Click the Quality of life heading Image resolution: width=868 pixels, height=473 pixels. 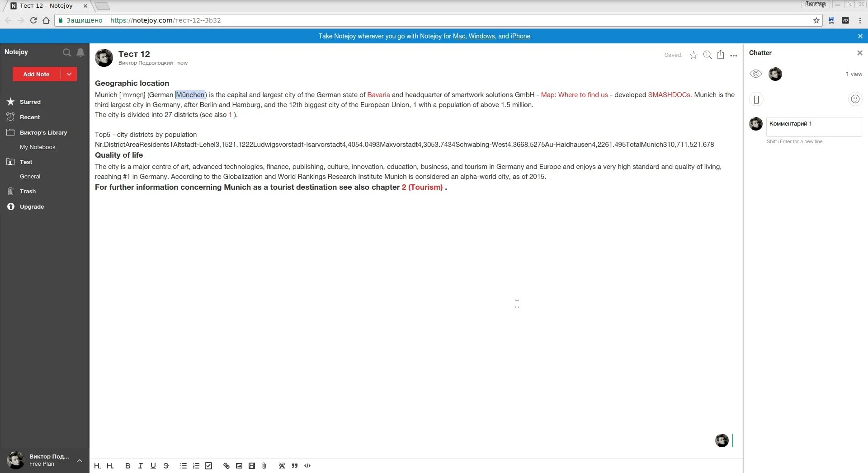pos(119,155)
